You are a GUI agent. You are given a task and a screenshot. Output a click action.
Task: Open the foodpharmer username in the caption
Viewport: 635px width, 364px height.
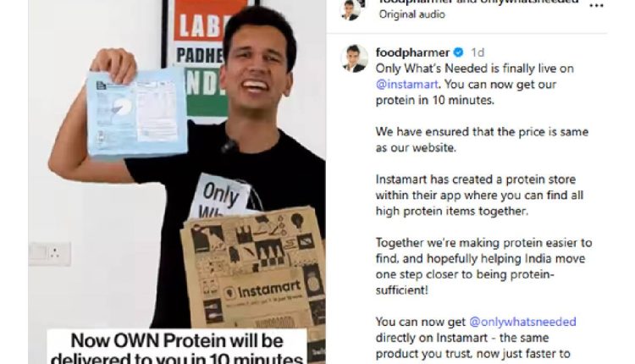(412, 52)
